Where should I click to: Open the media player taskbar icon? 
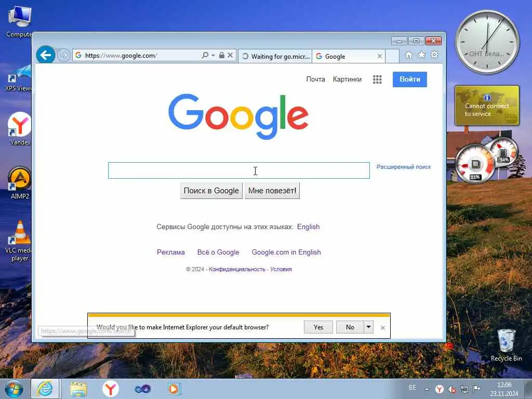coord(174,389)
